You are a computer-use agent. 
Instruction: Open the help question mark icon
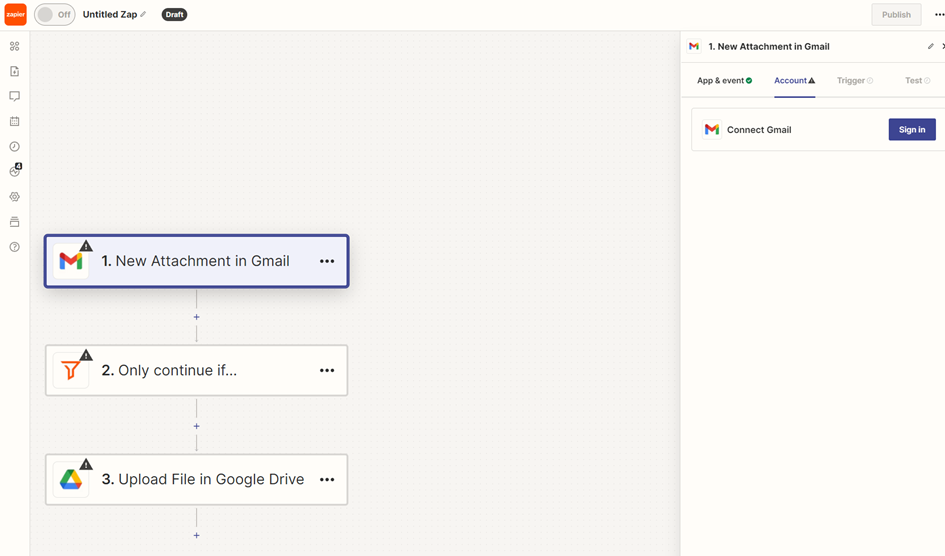coord(14,247)
